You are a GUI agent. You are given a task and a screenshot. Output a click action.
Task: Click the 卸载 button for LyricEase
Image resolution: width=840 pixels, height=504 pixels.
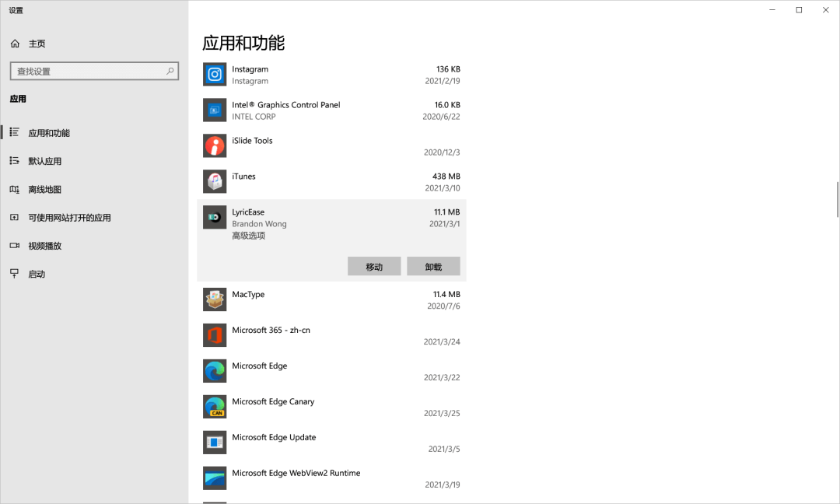(x=433, y=266)
